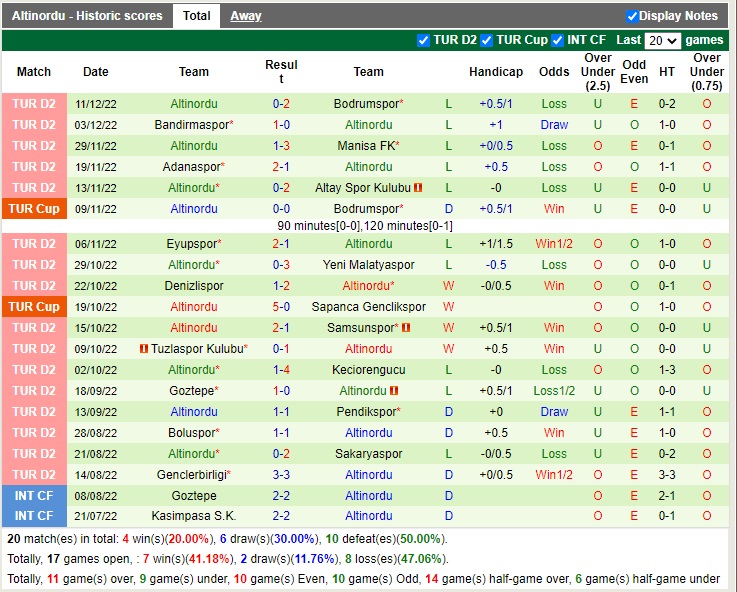
Task: Switch to the Away tab
Action: pos(246,16)
